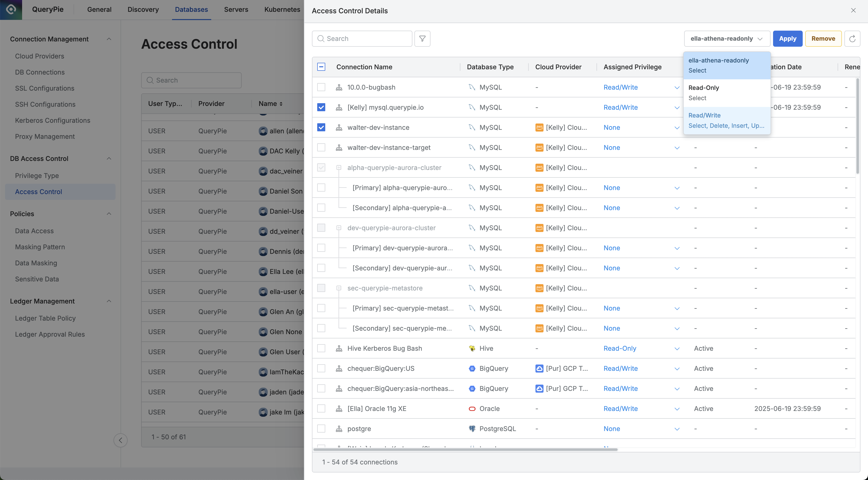Check the 10.0.0-bugbash checkbox

321,87
